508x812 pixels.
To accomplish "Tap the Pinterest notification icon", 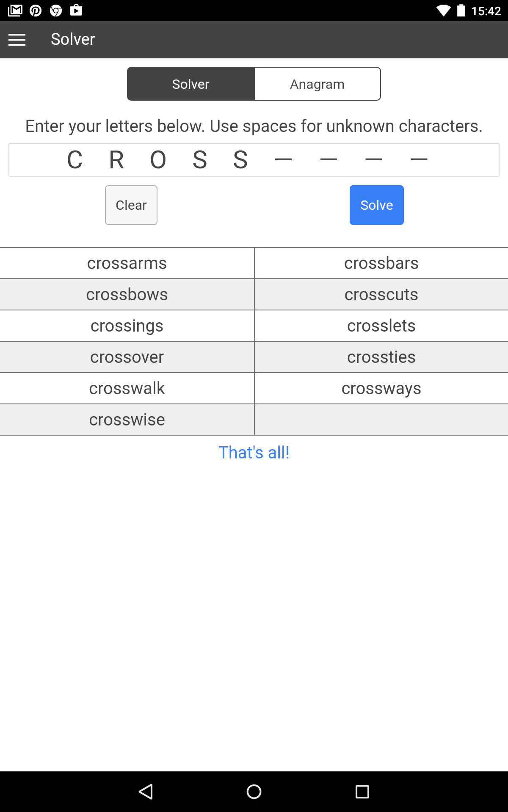I will [36, 10].
